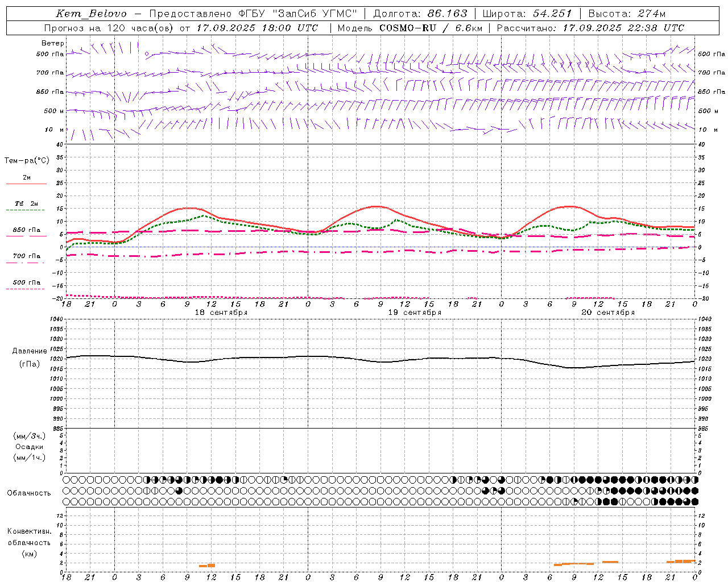The height and width of the screenshot is (582, 728).
Task: Select the plain "2м" temperature legend entry
Action: click(x=27, y=177)
